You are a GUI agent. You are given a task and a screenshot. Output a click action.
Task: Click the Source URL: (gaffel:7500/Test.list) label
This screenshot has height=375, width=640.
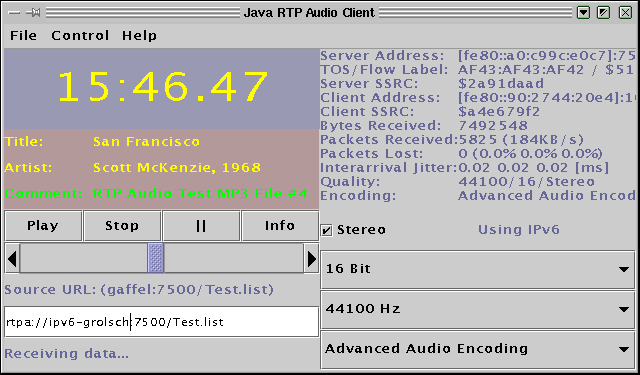139,290
